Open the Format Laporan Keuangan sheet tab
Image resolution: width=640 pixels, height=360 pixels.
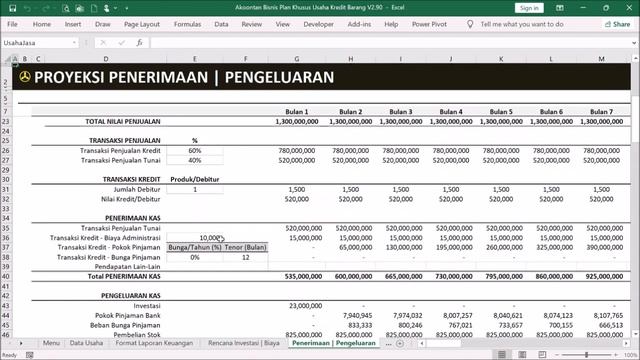[x=154, y=343]
